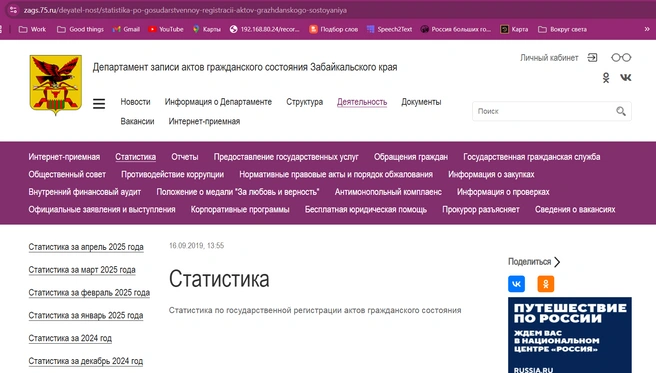
Task: Open the Work bookmarks folder
Action: pyautogui.click(x=32, y=29)
